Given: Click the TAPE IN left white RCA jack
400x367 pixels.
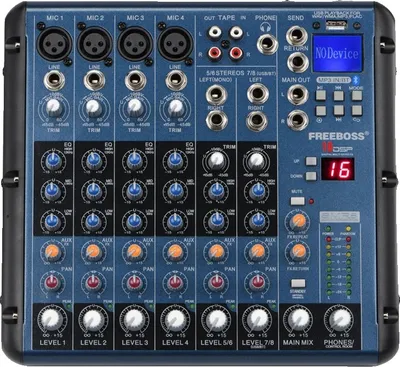Looking at the screenshot, I should click(236, 33).
